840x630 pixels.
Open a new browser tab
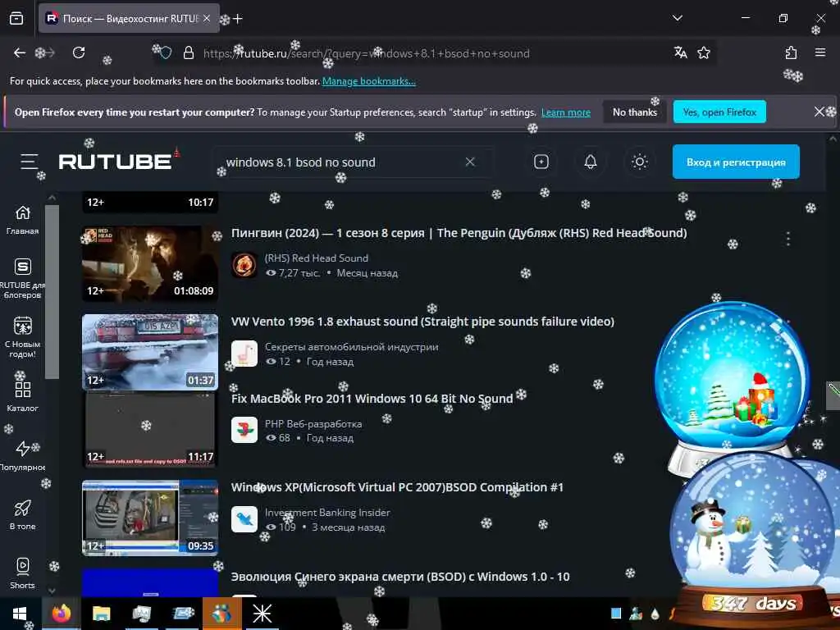click(238, 19)
